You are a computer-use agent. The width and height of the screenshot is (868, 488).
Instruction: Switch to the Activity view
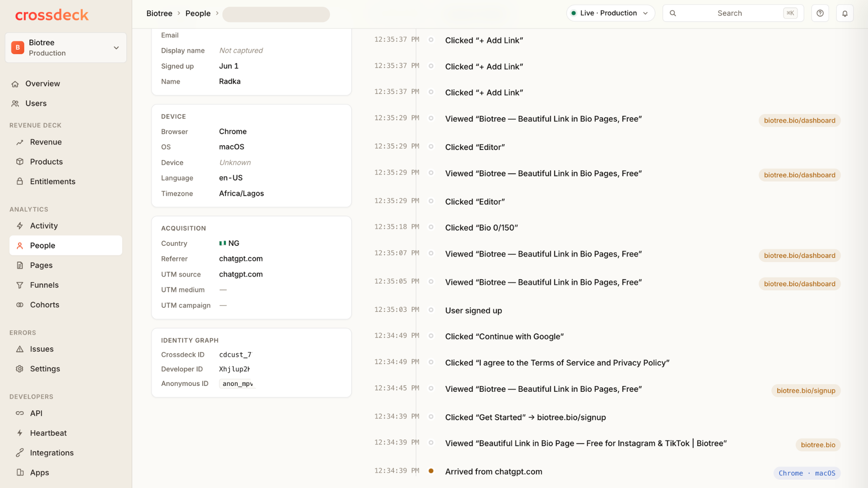[x=66, y=226]
